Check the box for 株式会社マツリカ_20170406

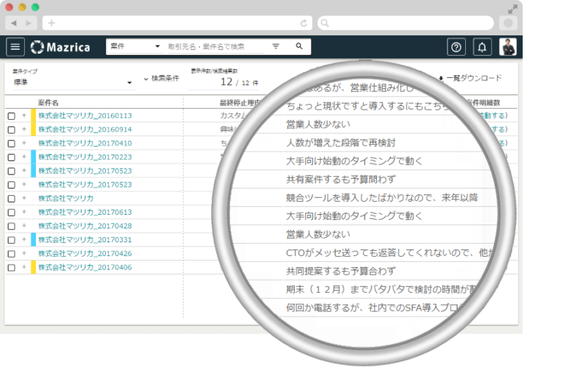point(12,268)
